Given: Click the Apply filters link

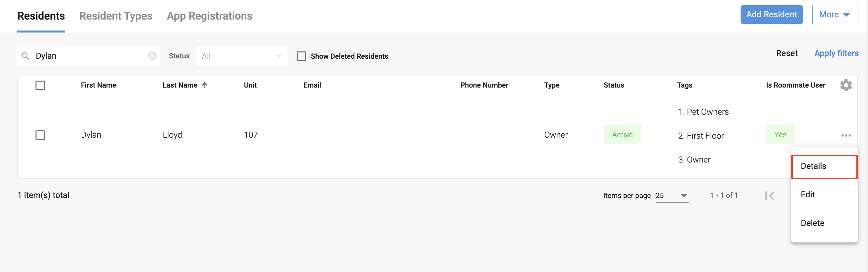Looking at the screenshot, I should coord(836,53).
